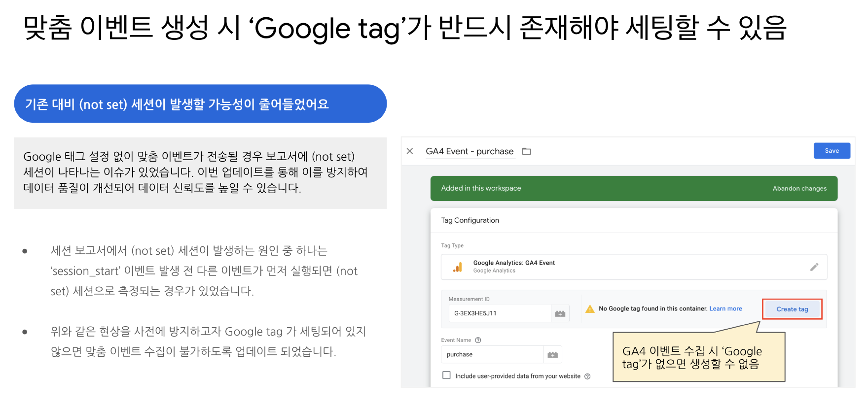Viewport: 868px width, 409px height.
Task: Select Google Analytics: GA4 Event tag type
Action: coord(634,267)
